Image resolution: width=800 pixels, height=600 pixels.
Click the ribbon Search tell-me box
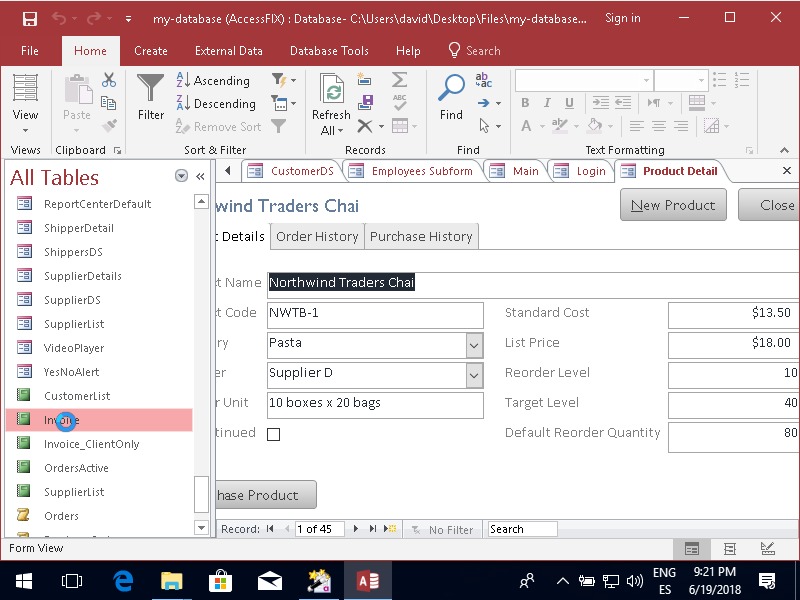tap(475, 51)
